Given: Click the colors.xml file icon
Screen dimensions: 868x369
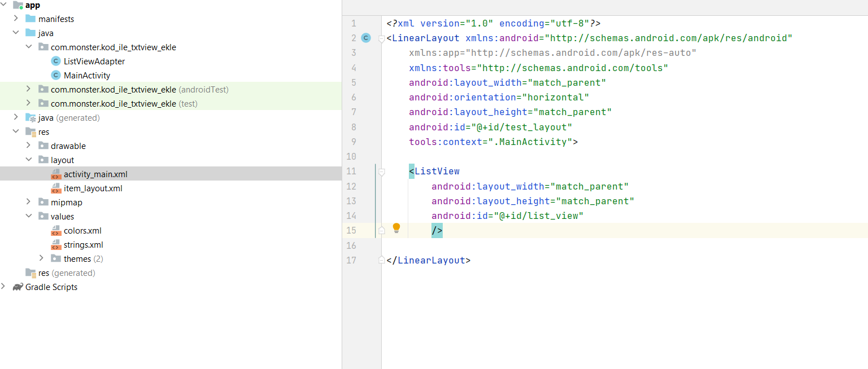Looking at the screenshot, I should coord(55,230).
